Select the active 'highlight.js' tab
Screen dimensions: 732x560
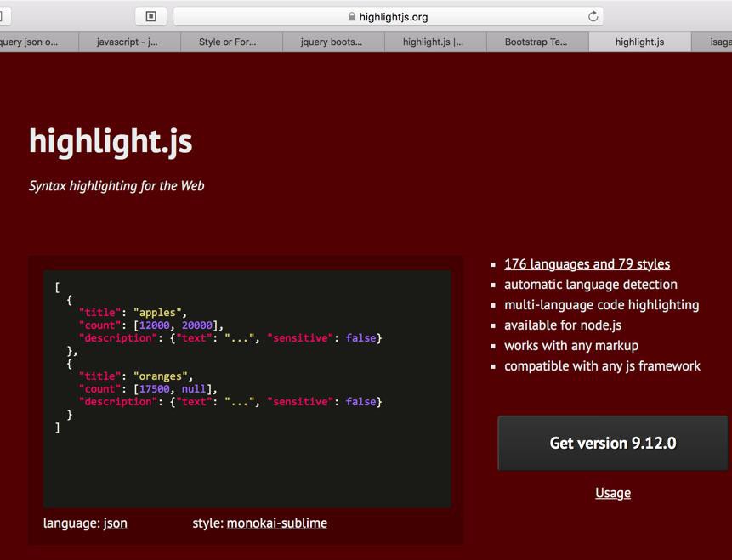[639, 42]
